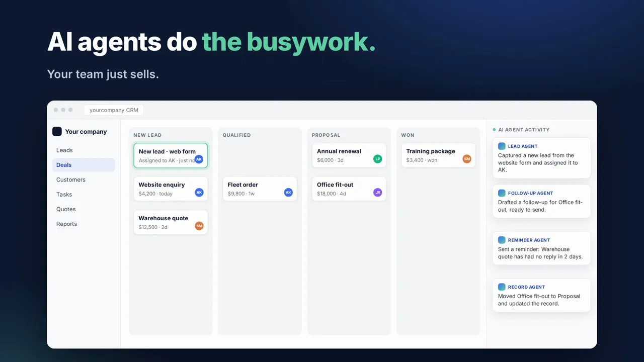Click the AI AGENT ACTIVITY panel heading
The width and height of the screenshot is (644, 362).
(524, 129)
